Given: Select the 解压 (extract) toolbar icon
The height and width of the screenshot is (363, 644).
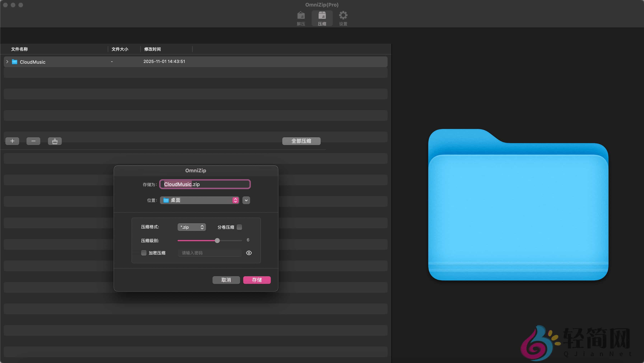Looking at the screenshot, I should (301, 16).
